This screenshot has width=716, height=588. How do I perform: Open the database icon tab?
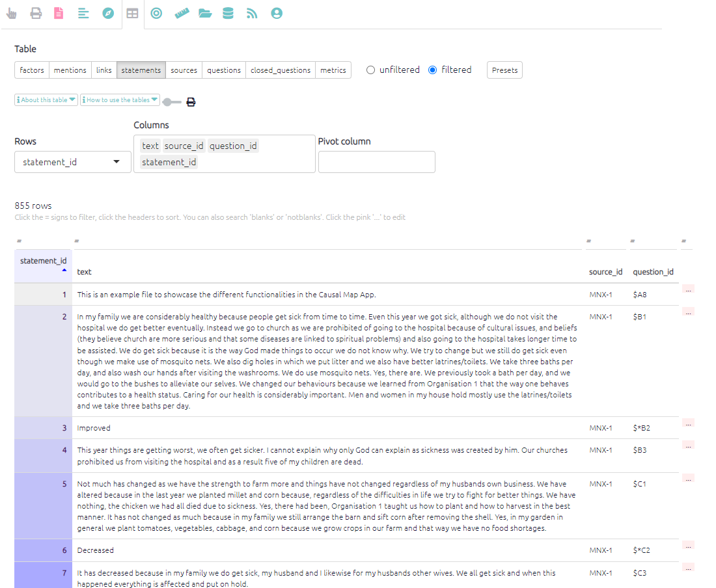228,13
